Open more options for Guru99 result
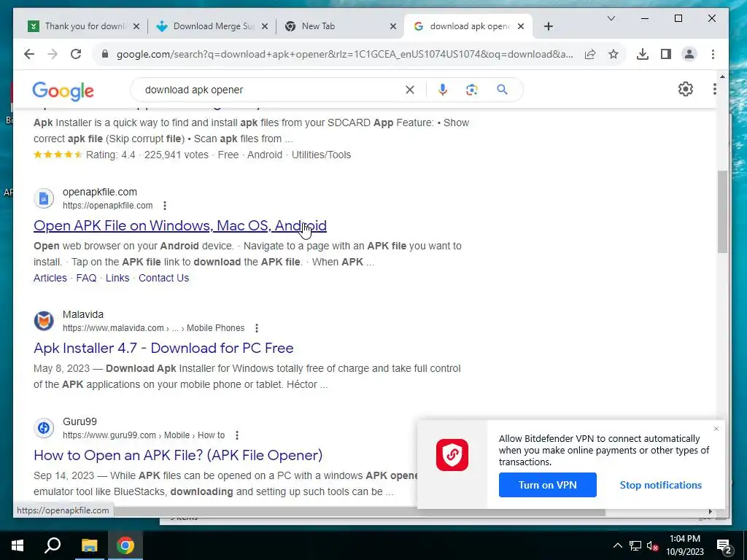The image size is (747, 560). coord(237,435)
